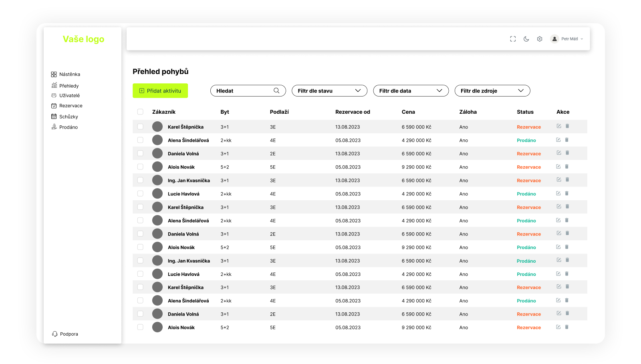Click into the Hledat search field

point(248,90)
